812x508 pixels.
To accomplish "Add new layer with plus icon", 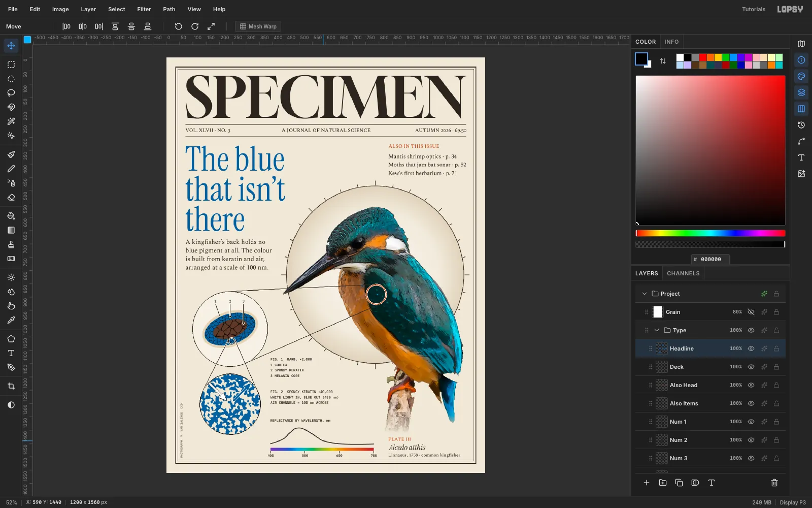I will [x=647, y=483].
